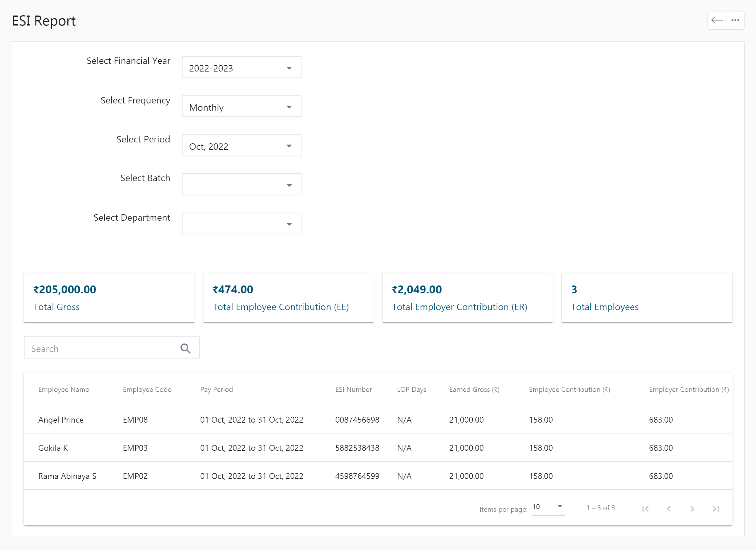Click the LOP Days value for Angel Prince
This screenshot has width=756, height=551.
[x=404, y=420]
